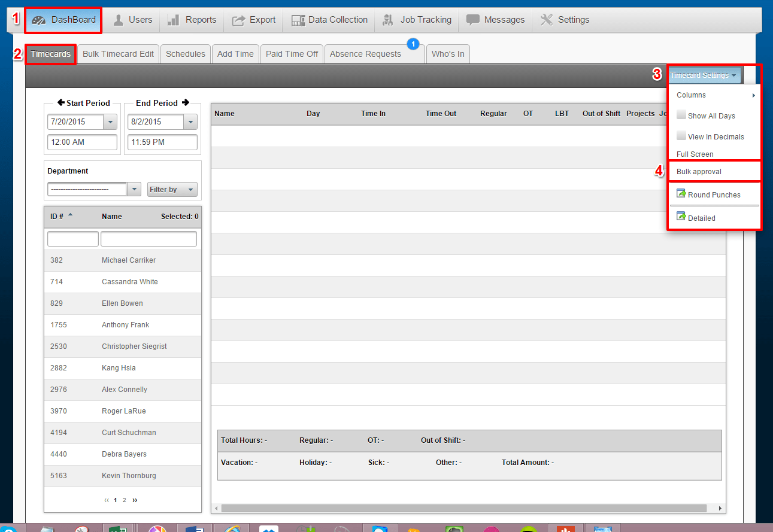Open the DashBoard section via its speedometer icon
Image resolution: width=773 pixels, height=532 pixels.
[38, 19]
